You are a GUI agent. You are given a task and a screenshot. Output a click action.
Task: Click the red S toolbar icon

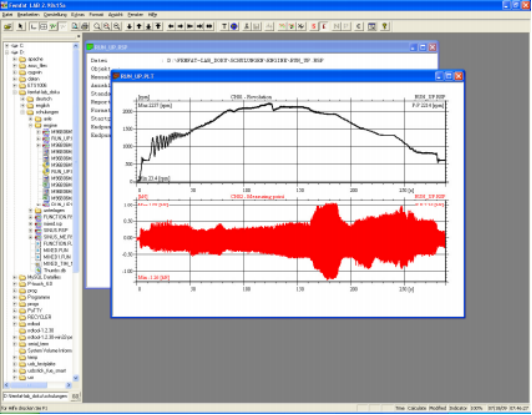pos(314,26)
